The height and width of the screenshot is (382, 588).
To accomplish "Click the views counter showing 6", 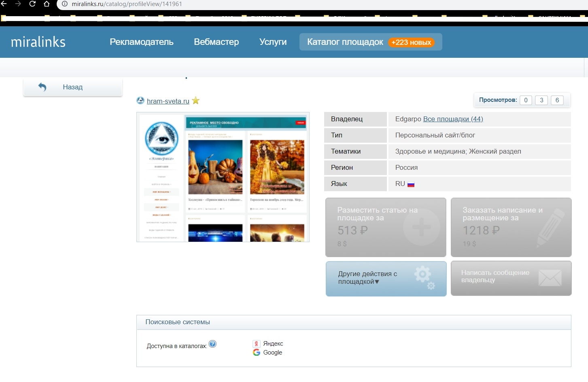I will tap(557, 100).
